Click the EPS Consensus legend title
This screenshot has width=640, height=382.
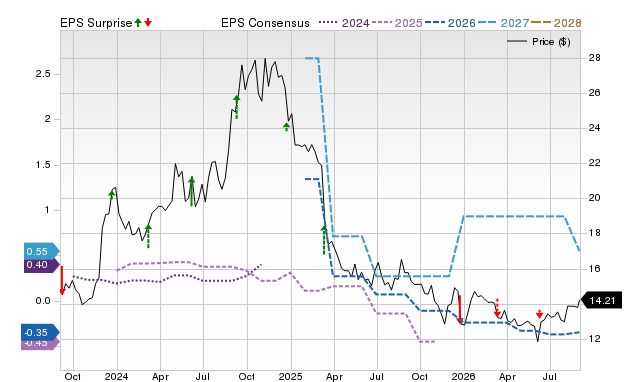coord(265,23)
